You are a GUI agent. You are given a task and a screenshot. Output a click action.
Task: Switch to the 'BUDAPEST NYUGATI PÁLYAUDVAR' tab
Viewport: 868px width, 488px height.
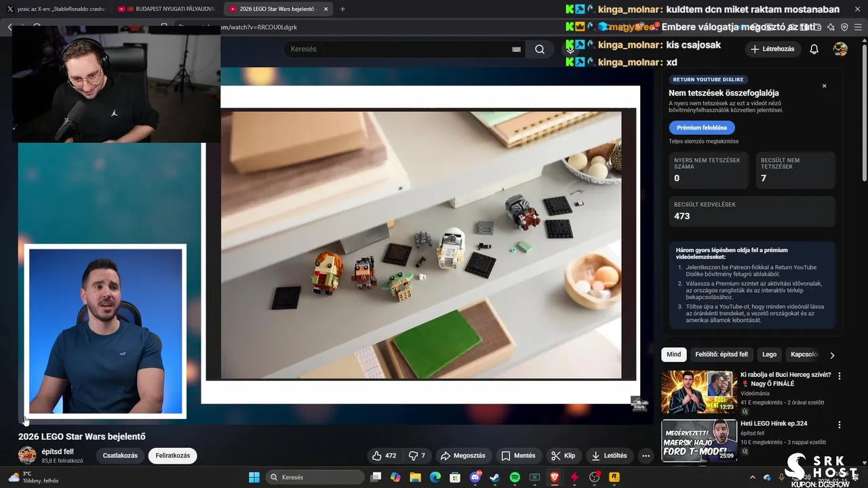click(x=167, y=9)
